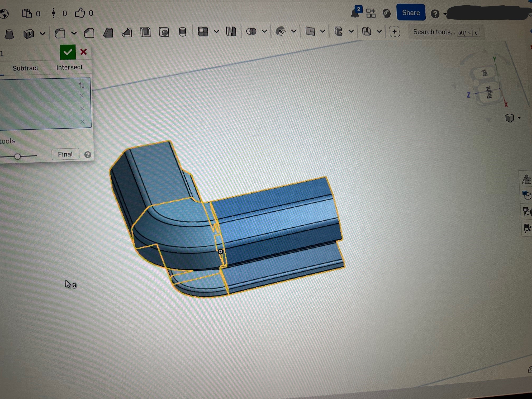Expand the Boolean tool dropdown arrow
532x399 pixels.
(264, 31)
